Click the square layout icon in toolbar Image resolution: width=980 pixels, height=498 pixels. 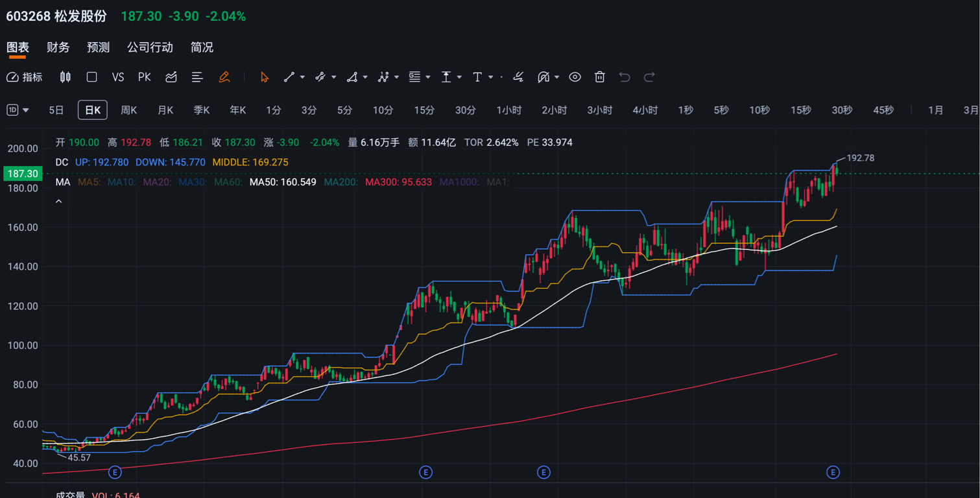point(92,77)
